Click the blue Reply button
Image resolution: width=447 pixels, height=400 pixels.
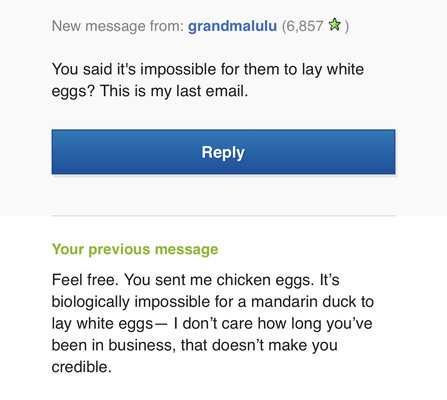[x=223, y=152]
